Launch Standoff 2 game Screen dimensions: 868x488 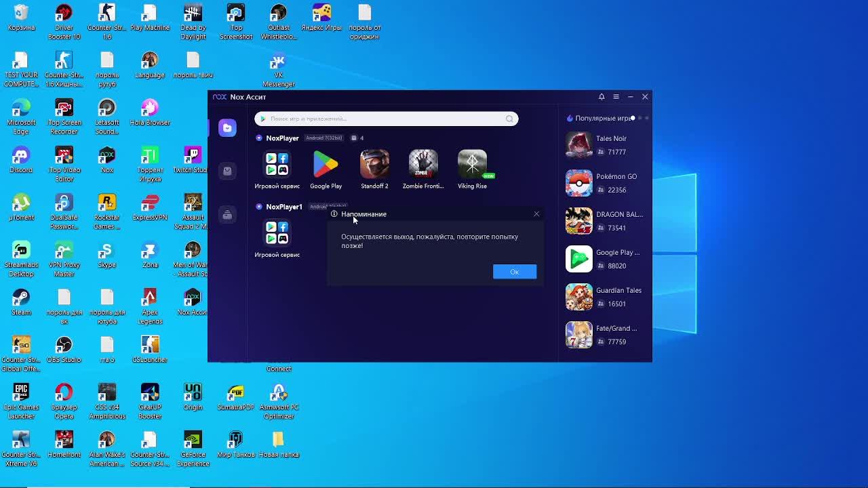click(374, 169)
